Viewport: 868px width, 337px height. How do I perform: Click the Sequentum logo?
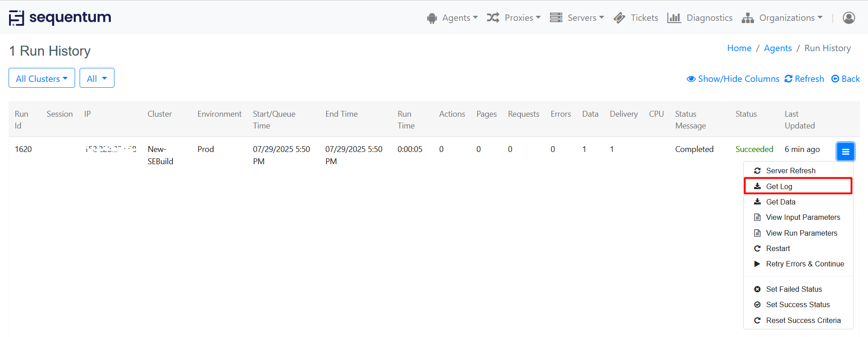click(60, 18)
